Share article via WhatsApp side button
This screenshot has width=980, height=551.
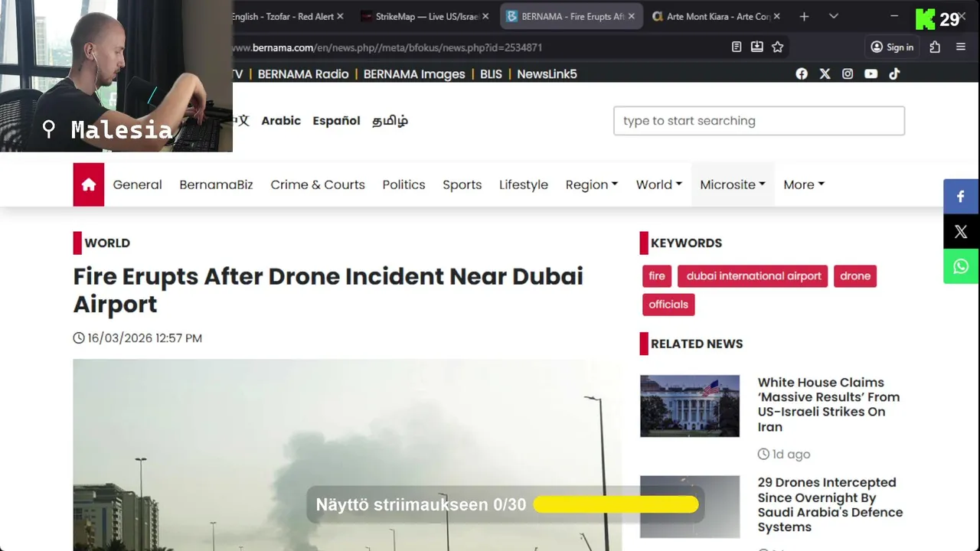961,266
